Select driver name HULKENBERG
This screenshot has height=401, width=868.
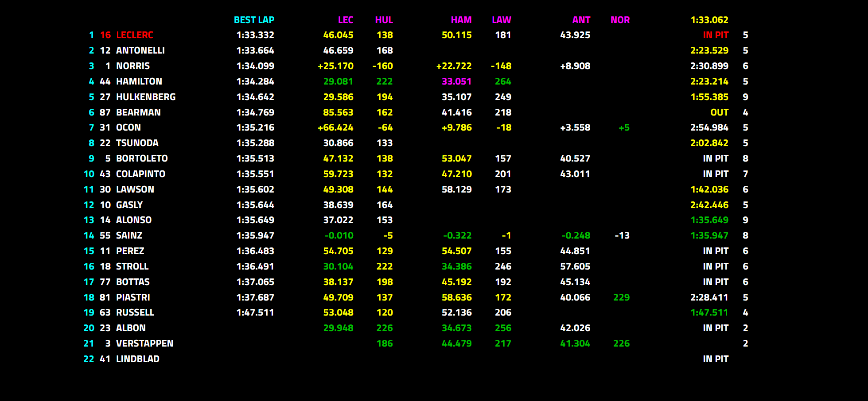pos(146,97)
